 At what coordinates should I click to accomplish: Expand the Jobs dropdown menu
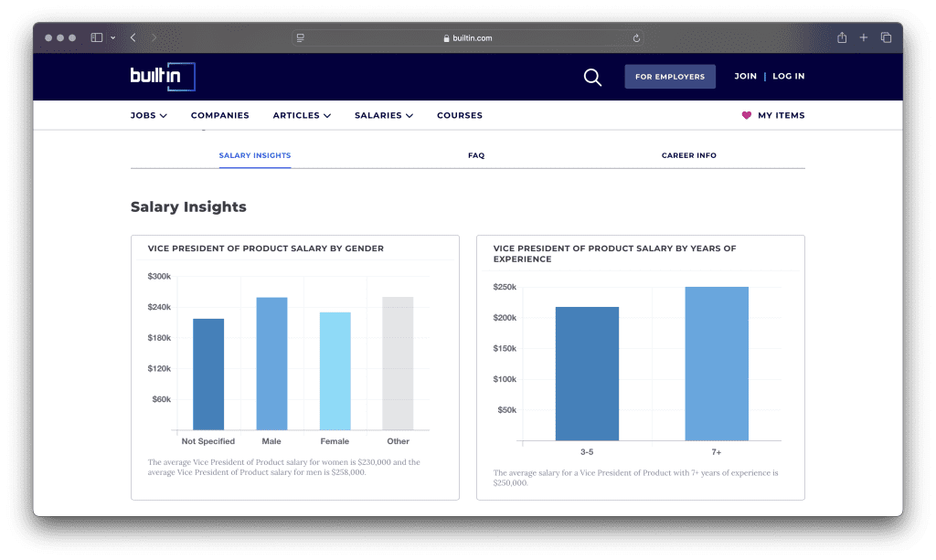pyautogui.click(x=148, y=116)
